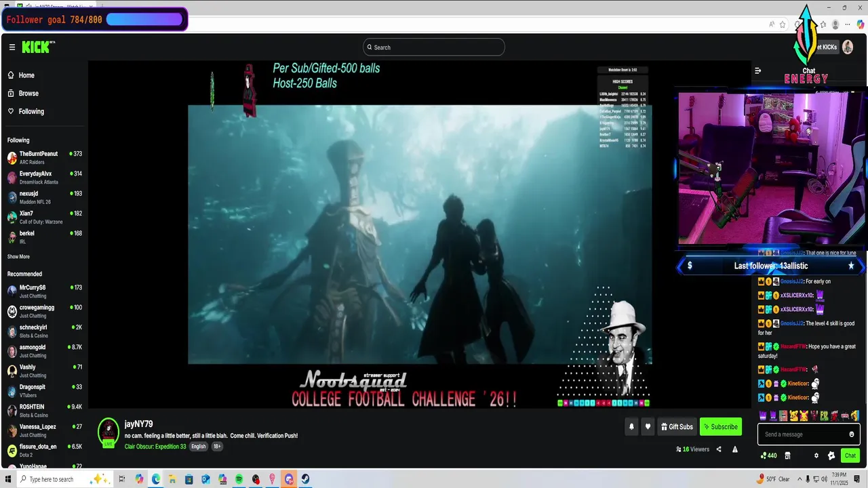This screenshot has height=488, width=868.
Task: Click the jayNY79 channel name
Action: pos(138,424)
